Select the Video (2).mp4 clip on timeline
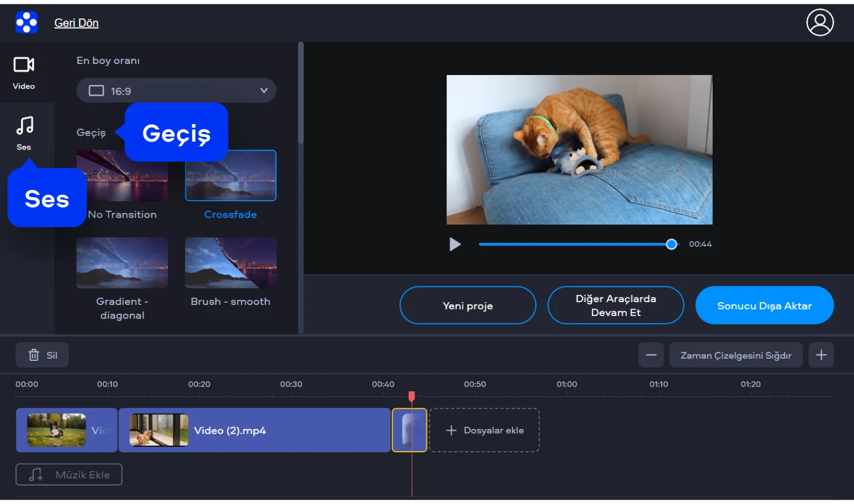The height and width of the screenshot is (504, 854). click(x=254, y=430)
